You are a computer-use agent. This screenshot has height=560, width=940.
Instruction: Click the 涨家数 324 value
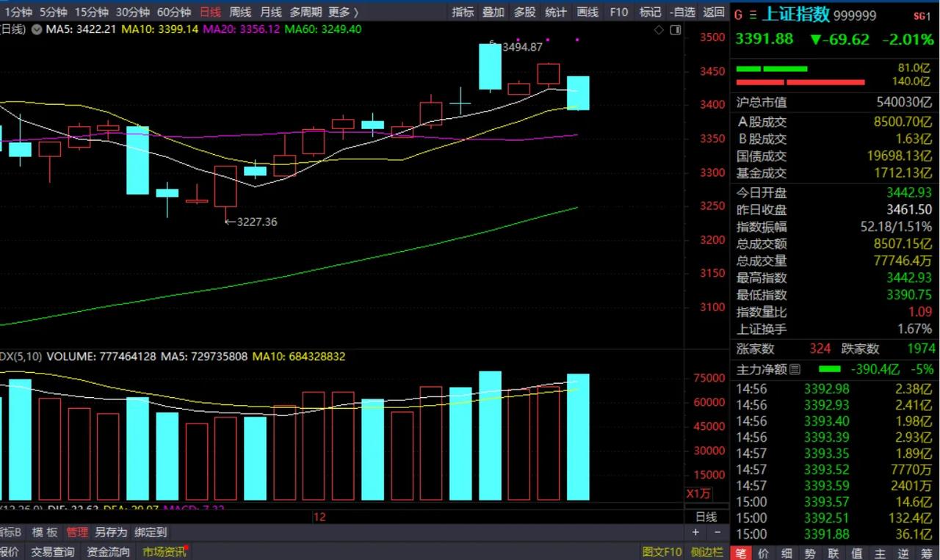(820, 349)
